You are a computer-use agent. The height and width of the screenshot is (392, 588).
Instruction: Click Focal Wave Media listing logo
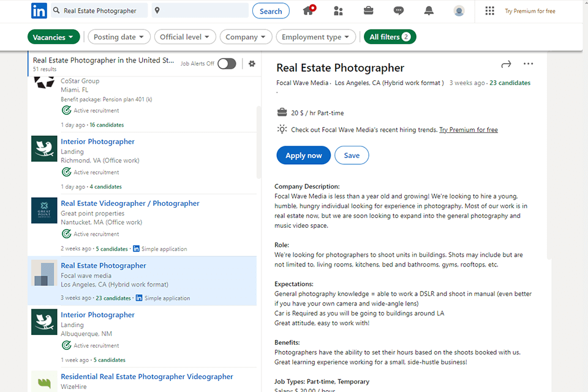tap(44, 273)
